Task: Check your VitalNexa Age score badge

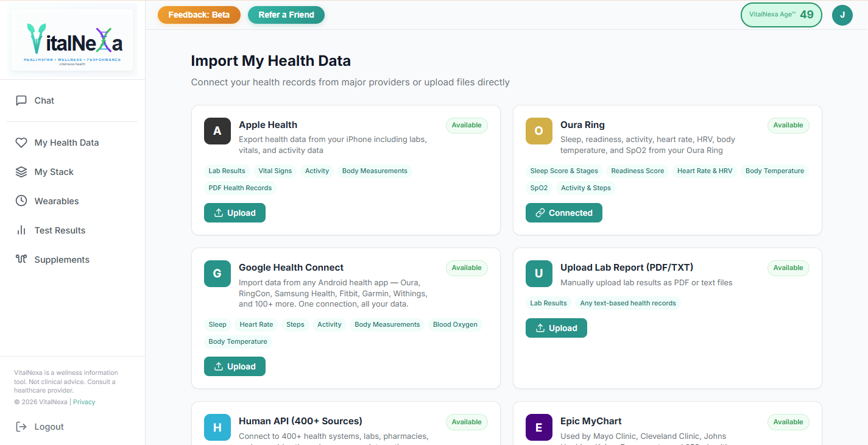Action: [782, 15]
